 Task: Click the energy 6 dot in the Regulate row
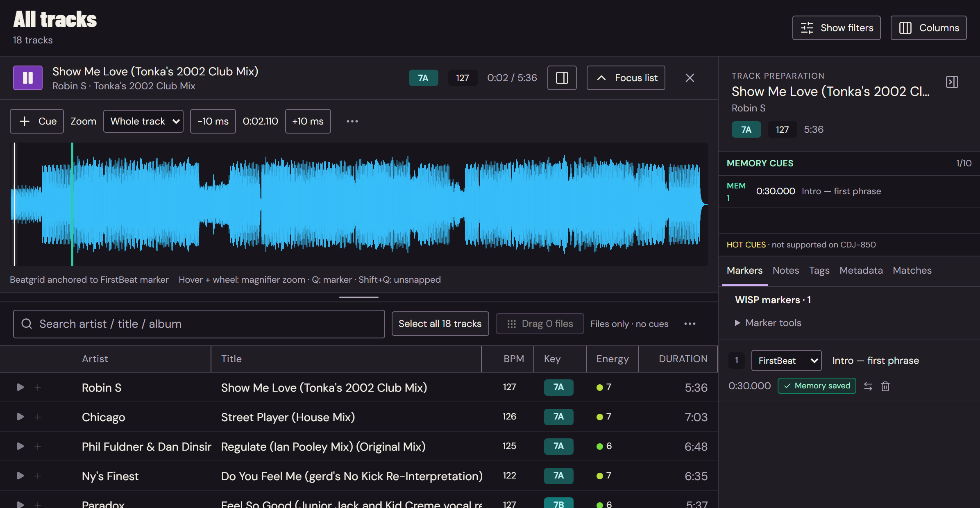click(600, 446)
